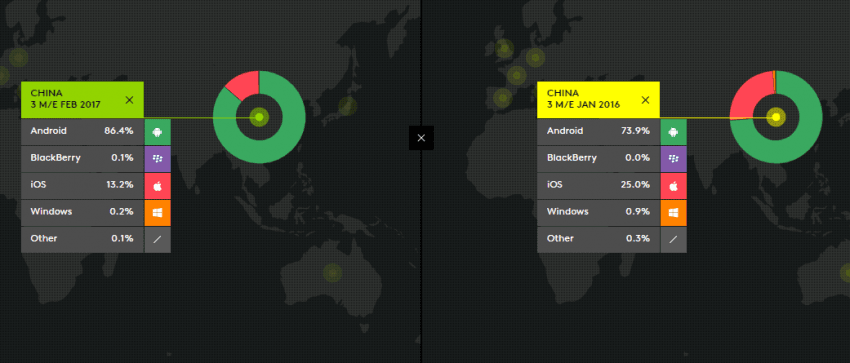Click the China Feb 2017 header label

[x=66, y=99]
